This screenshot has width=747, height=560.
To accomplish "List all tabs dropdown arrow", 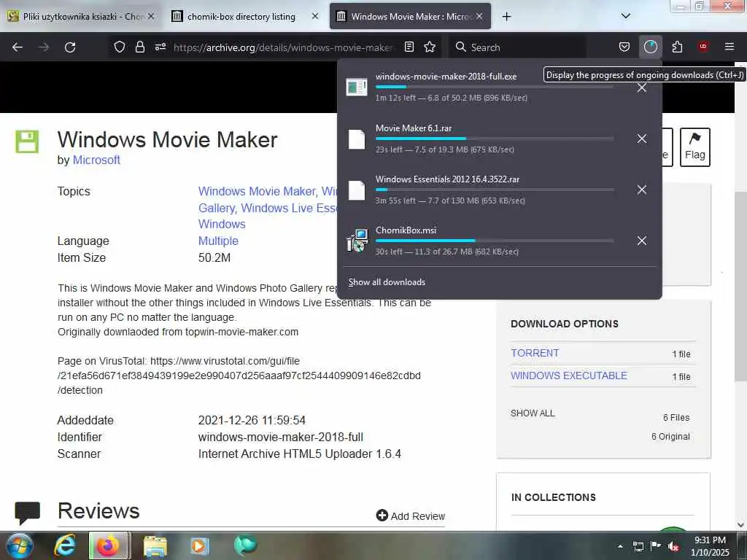I will 626,16.
